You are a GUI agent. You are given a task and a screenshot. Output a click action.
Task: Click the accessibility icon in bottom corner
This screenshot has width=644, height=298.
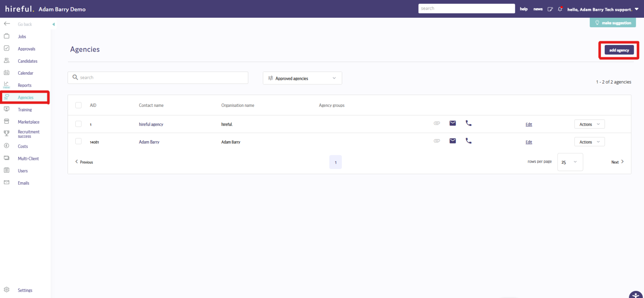pyautogui.click(x=636, y=295)
